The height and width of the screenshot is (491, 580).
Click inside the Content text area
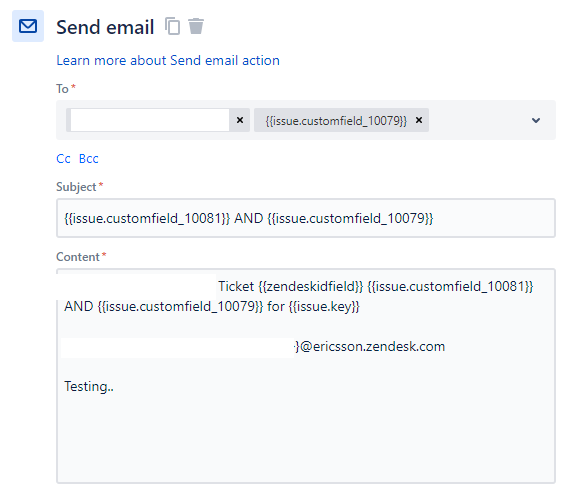[x=306, y=376]
